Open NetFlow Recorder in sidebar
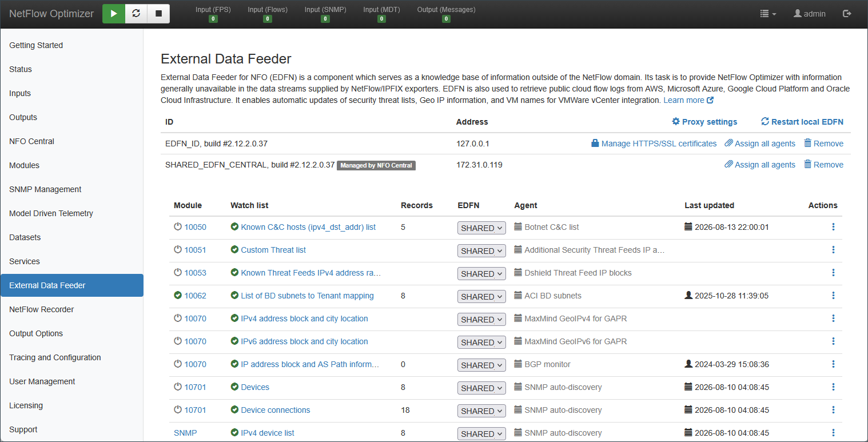 pos(71,309)
